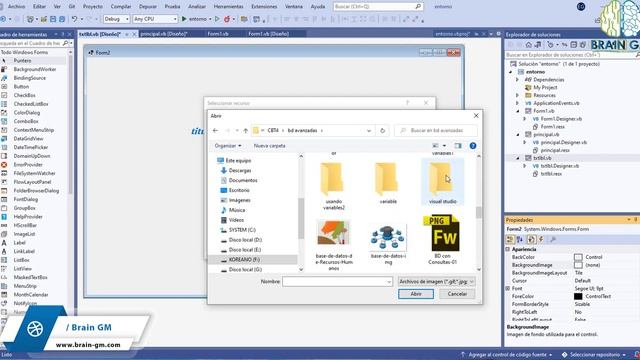Expand the Dependencias node in solution explorer
Screen dimensions: 640x360
pos(518,80)
